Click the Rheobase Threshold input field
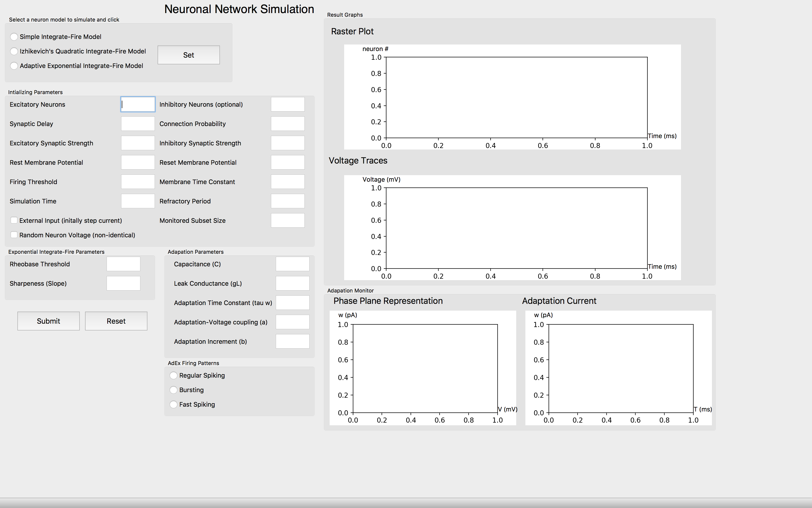The width and height of the screenshot is (812, 508). coord(123,264)
